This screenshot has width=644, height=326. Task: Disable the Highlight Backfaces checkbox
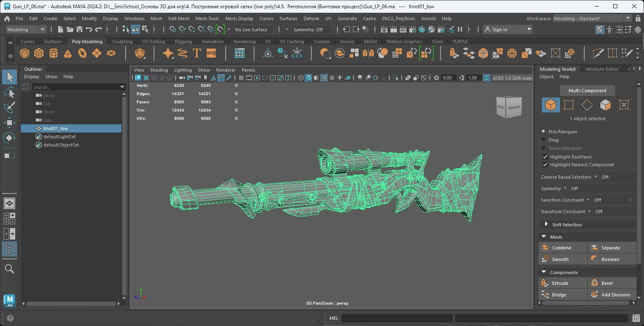pyautogui.click(x=545, y=157)
